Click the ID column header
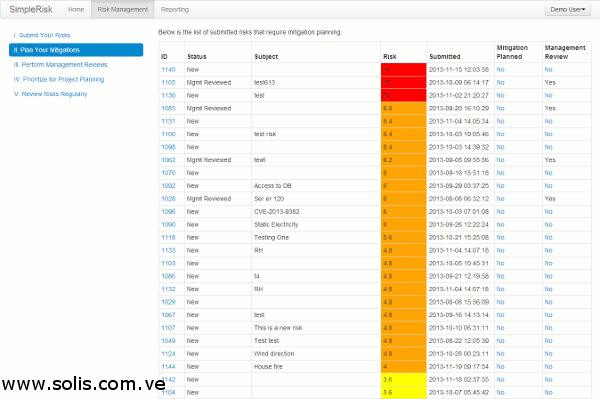This screenshot has width=600, height=399. pos(164,57)
